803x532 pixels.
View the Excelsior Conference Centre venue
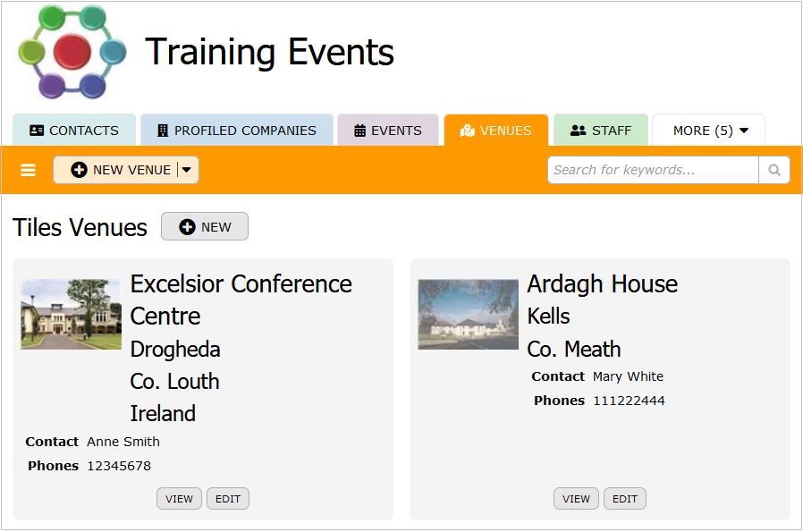tap(179, 499)
